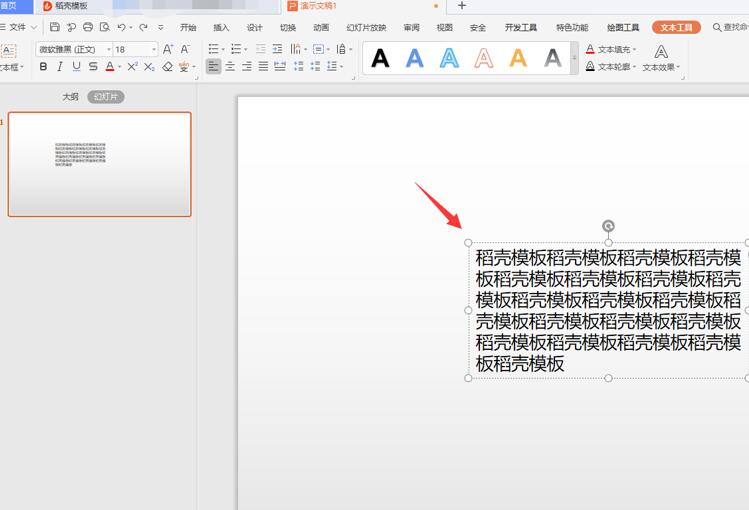Switch to the 稻壳模板 document tab

point(71,6)
